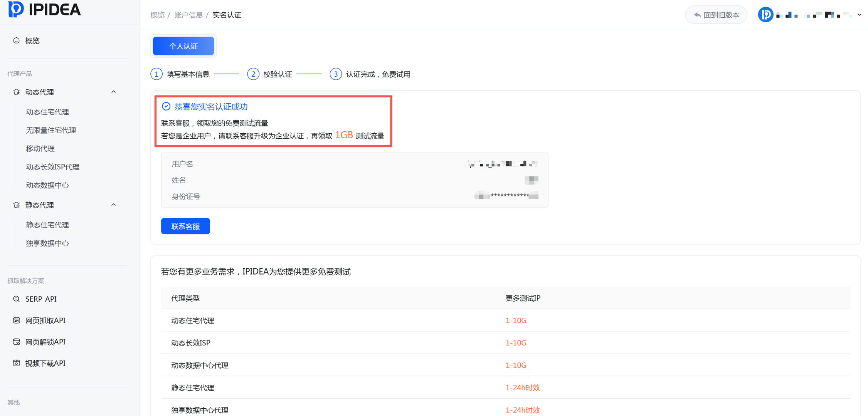Open 独享数据中心 in sidebar

47,243
